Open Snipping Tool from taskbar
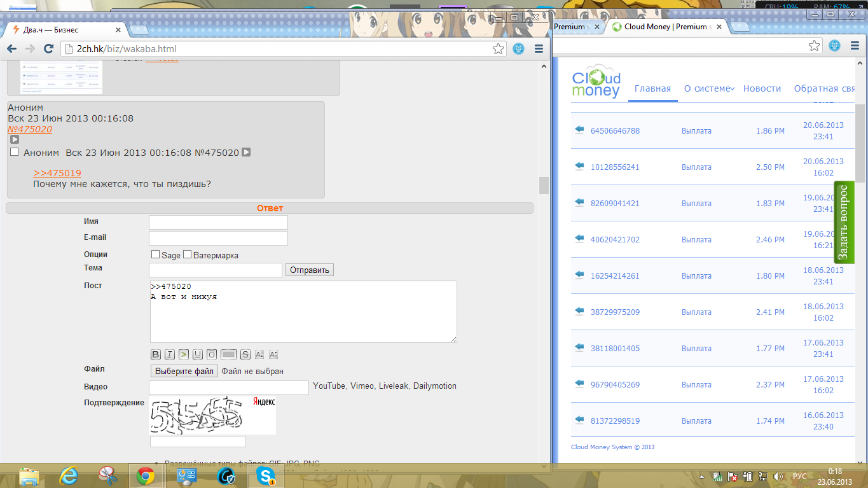Screen dimensions: 868x488 tap(108, 476)
